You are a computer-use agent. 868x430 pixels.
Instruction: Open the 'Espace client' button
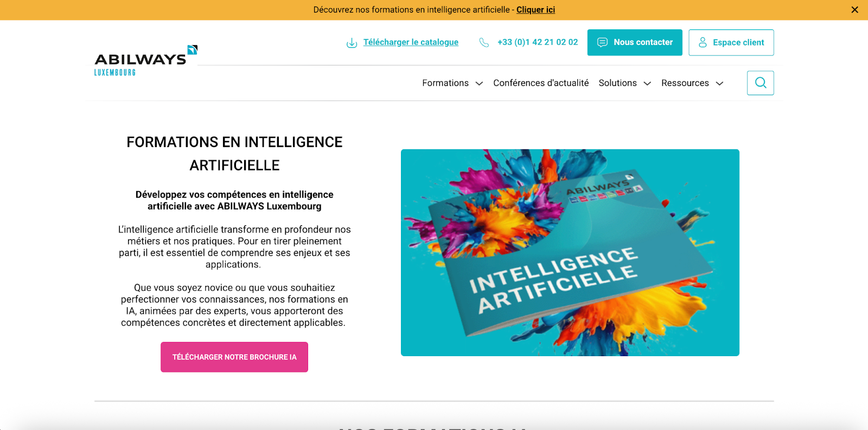pyautogui.click(x=731, y=42)
